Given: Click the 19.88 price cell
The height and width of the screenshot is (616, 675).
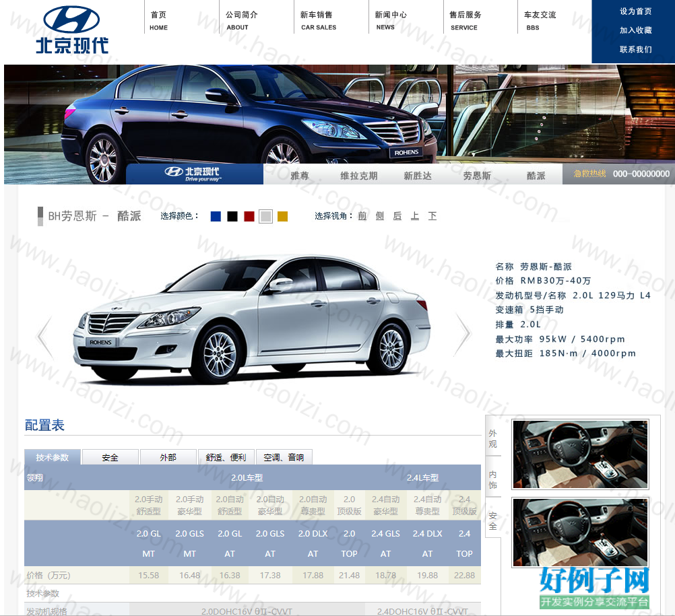Looking at the screenshot, I should [x=427, y=575].
